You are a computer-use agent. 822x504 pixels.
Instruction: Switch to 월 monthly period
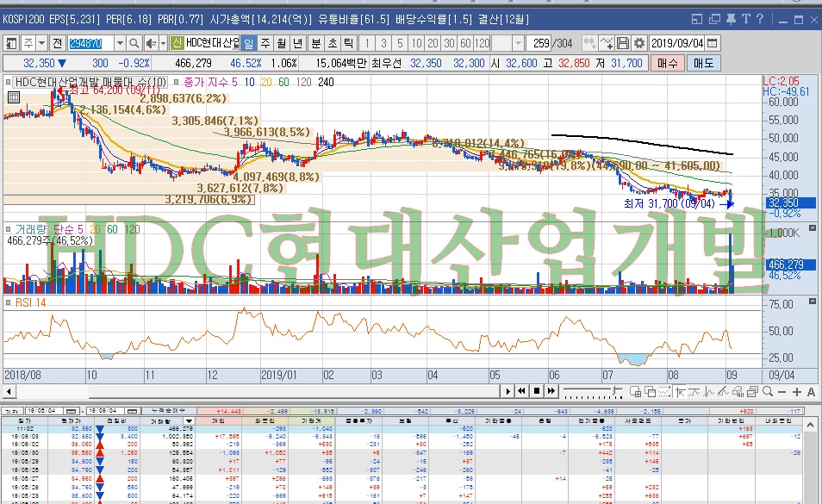[282, 43]
